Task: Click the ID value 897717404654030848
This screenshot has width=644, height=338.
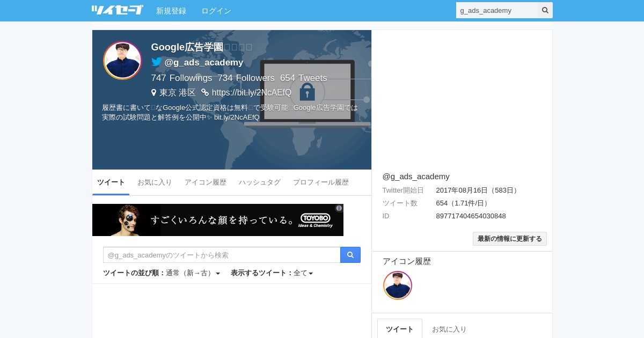Action: tap(471, 216)
